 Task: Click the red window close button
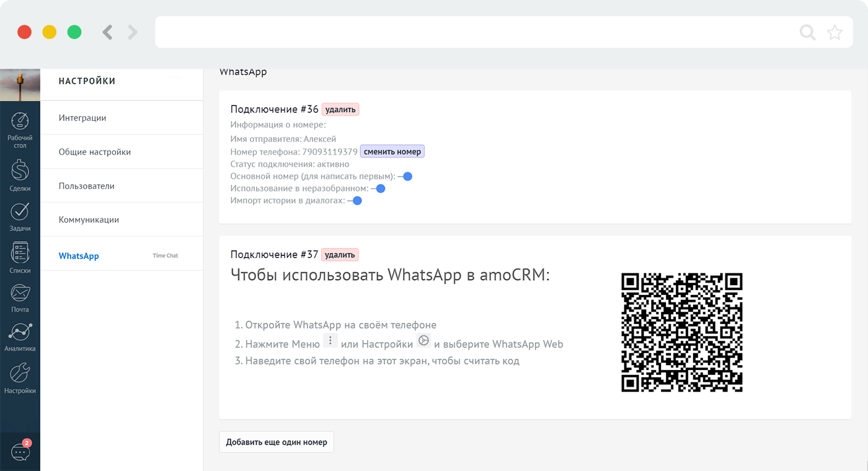24,32
